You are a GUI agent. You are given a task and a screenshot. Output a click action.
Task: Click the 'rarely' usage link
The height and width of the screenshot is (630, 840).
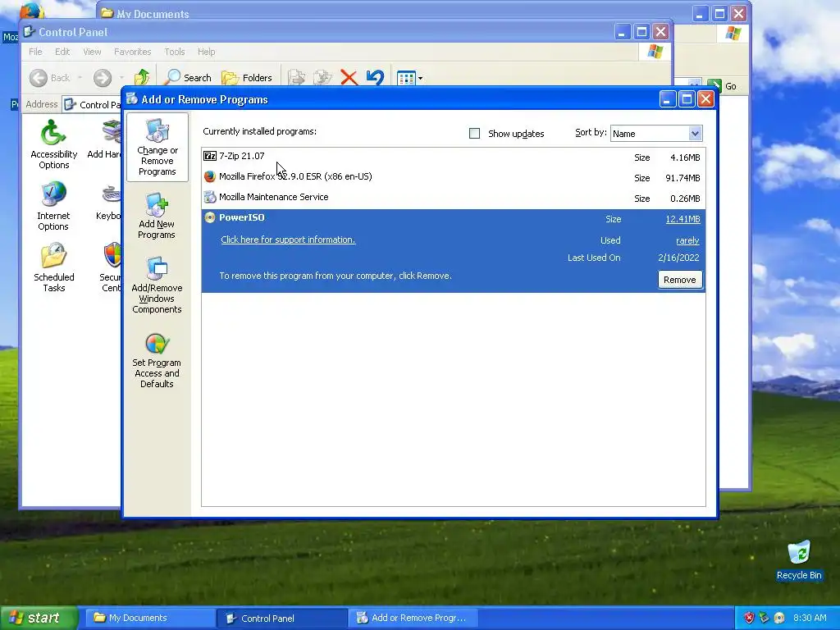(x=687, y=240)
